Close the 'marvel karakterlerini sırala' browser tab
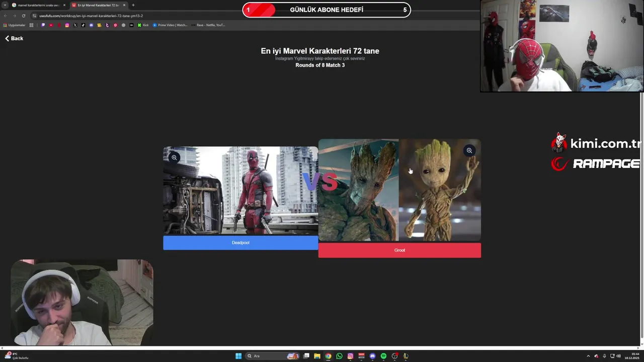Screen dimensions: 644x362 tap(64, 5)
